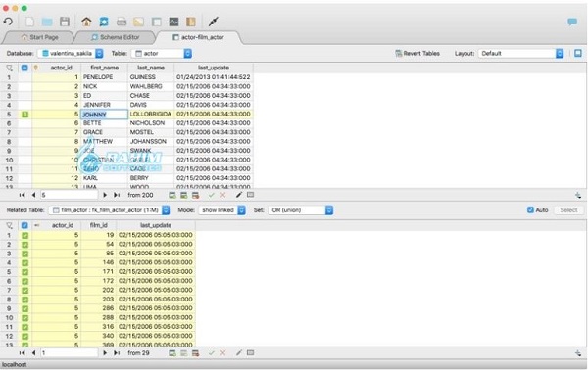Go to first record in film_actor navigation

click(23, 352)
